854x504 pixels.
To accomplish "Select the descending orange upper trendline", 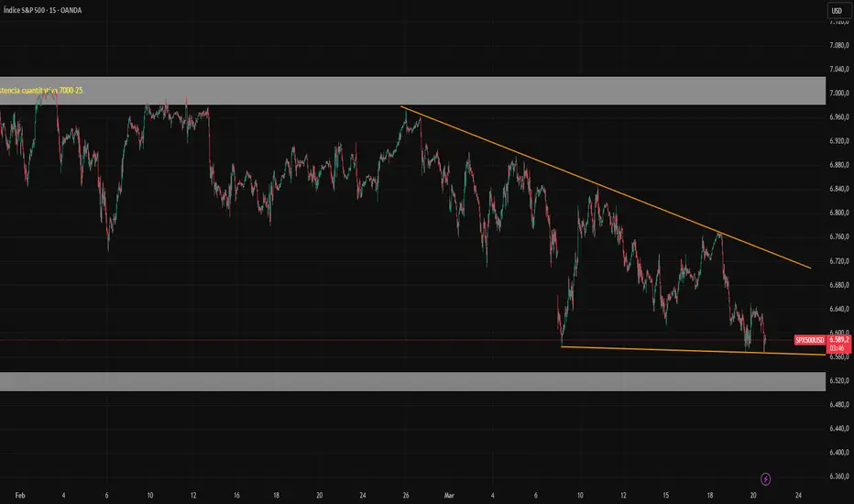I will tap(606, 187).
